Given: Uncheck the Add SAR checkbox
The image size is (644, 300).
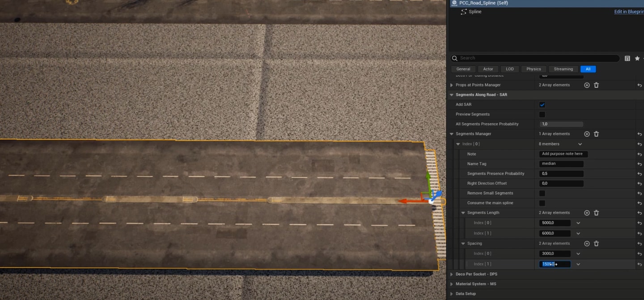Looking at the screenshot, I should [542, 105].
